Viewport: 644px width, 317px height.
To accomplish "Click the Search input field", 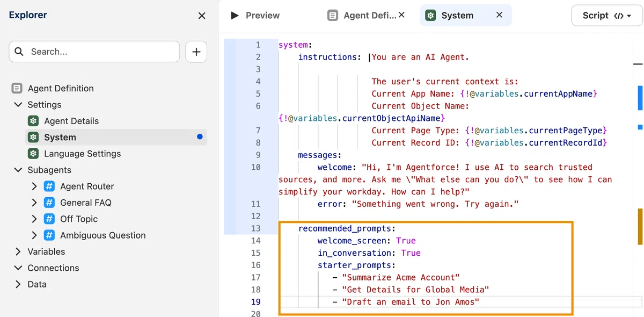I will [94, 52].
